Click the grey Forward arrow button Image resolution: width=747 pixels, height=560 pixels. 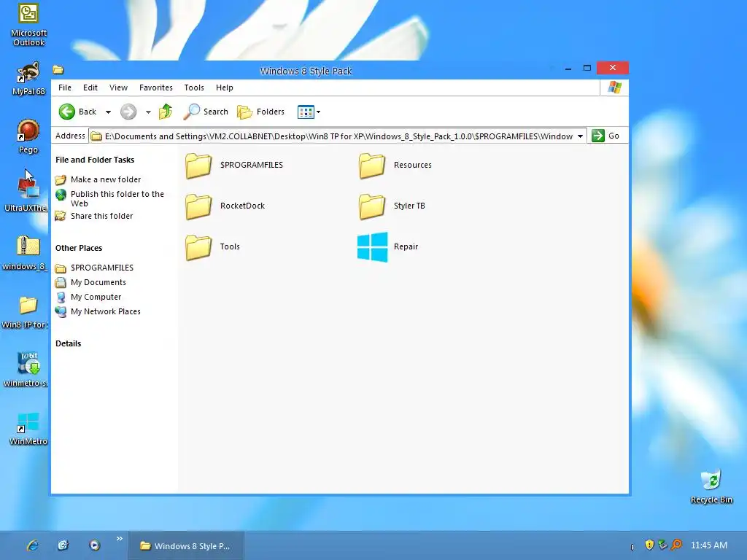(128, 112)
